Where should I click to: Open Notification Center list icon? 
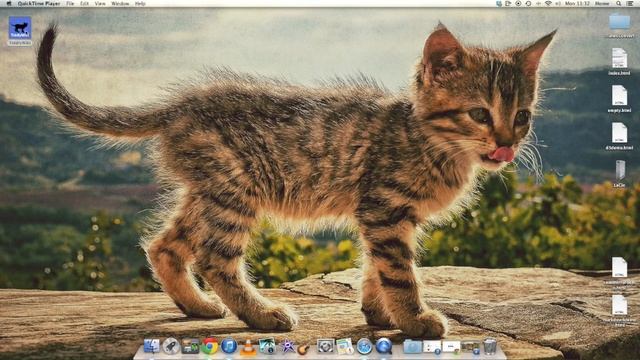click(630, 3)
